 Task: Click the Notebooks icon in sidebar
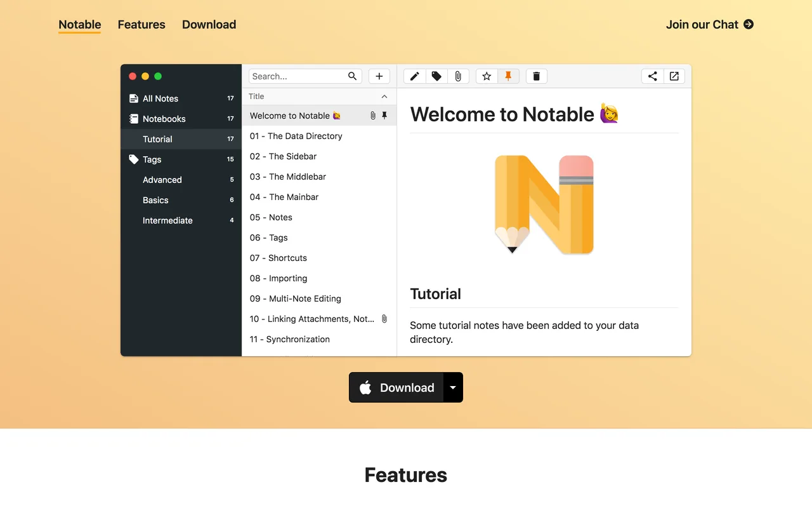click(134, 119)
